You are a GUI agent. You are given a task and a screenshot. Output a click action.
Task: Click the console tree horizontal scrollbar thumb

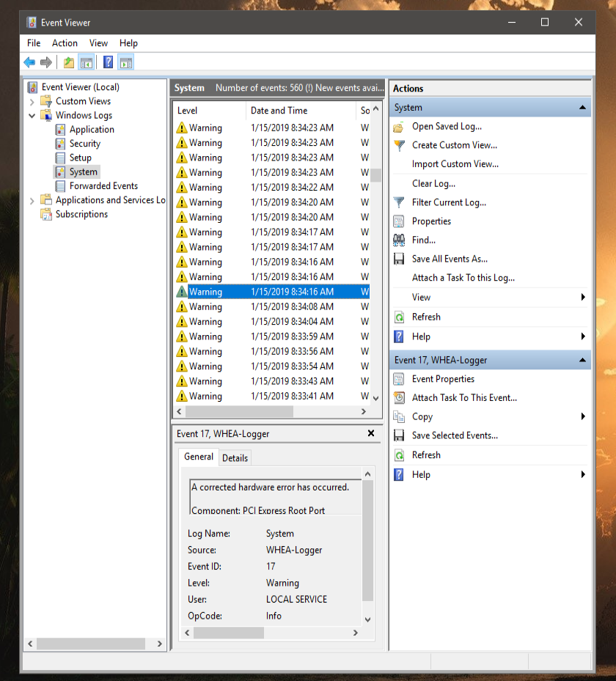click(x=91, y=644)
